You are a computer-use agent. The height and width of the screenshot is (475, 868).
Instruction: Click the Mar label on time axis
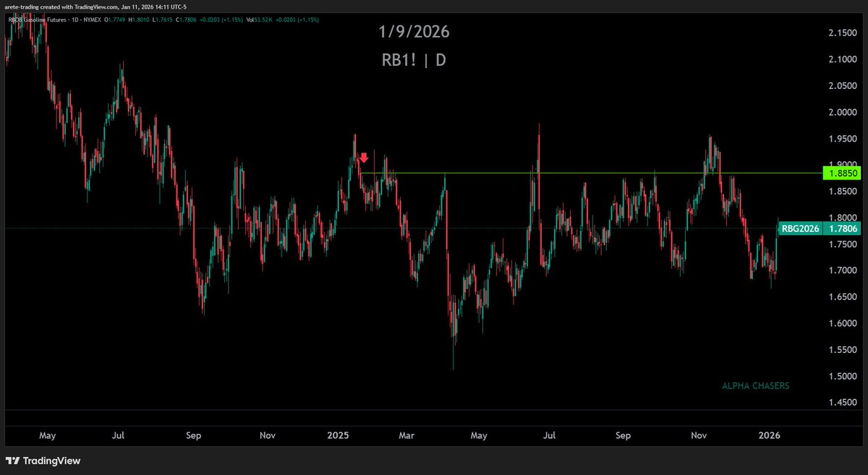407,436
